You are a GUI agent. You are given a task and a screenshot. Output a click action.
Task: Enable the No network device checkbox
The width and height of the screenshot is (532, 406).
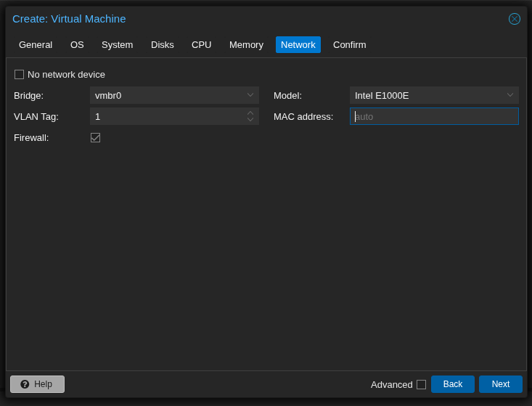point(20,74)
